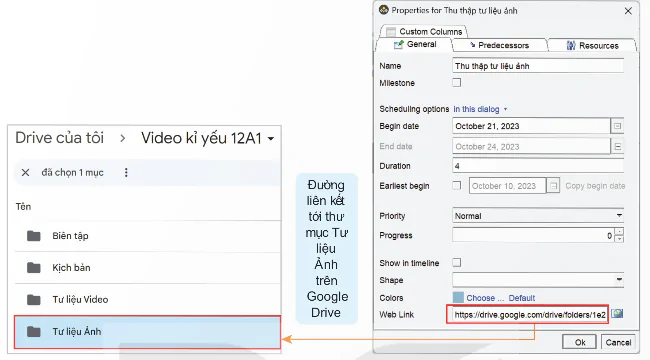Screen dimensions: 650x360
Task: Toggle the Earliest begin checkbox
Action: (x=456, y=185)
